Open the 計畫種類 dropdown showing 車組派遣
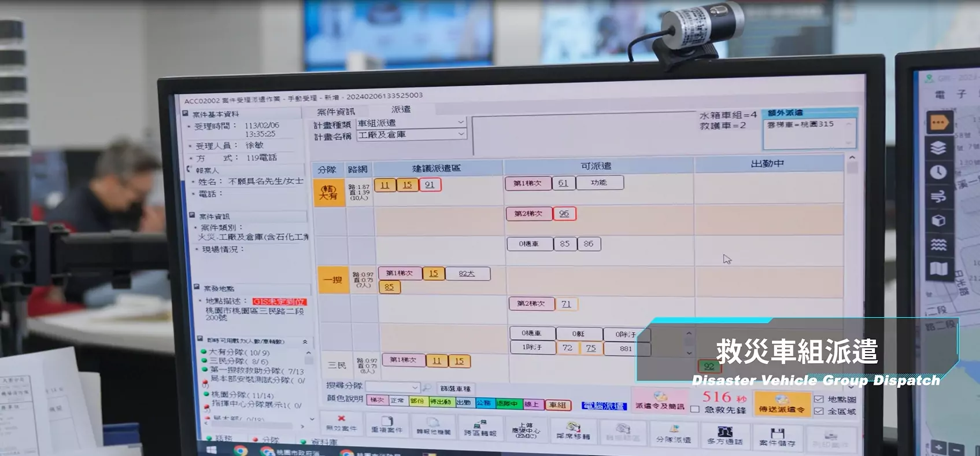This screenshot has height=456, width=980. tap(411, 123)
